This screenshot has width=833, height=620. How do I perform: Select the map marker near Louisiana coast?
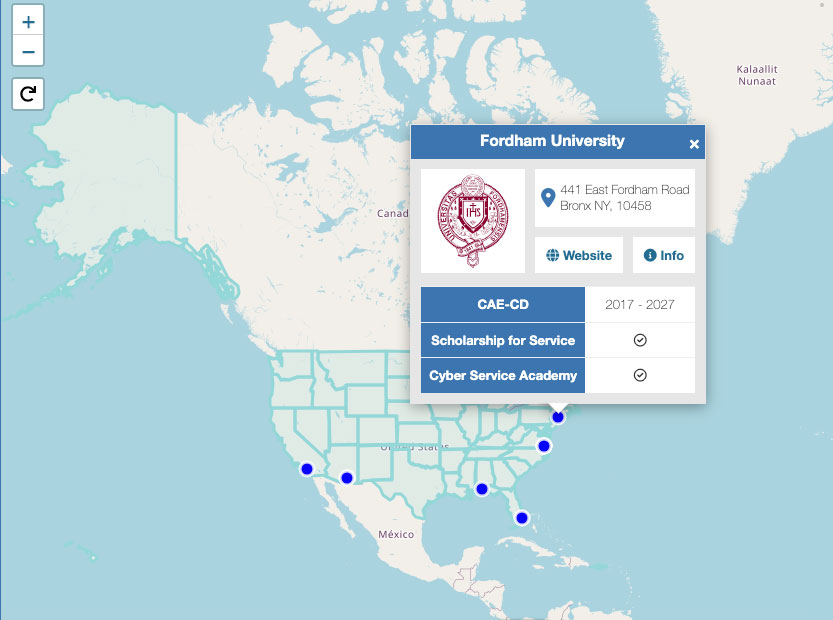482,489
